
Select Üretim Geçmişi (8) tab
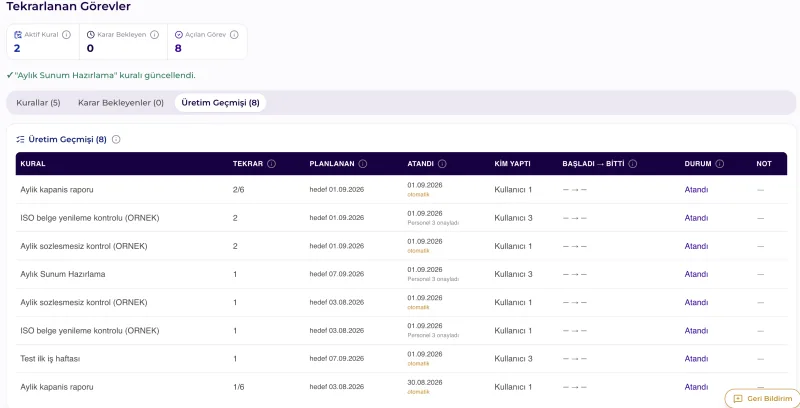coord(220,103)
